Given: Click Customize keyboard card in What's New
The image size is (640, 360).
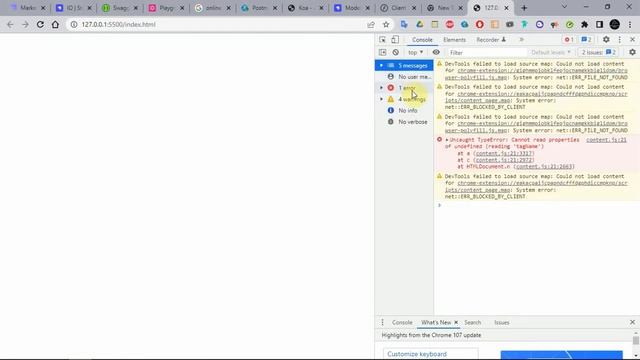Looking at the screenshot, I should (x=430, y=353).
